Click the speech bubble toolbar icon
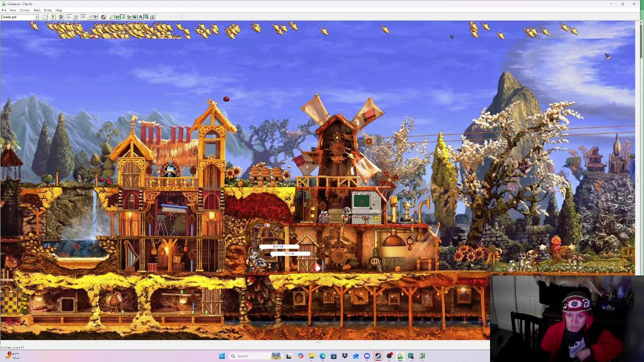Screen dimensions: 644x362 click(84, 17)
